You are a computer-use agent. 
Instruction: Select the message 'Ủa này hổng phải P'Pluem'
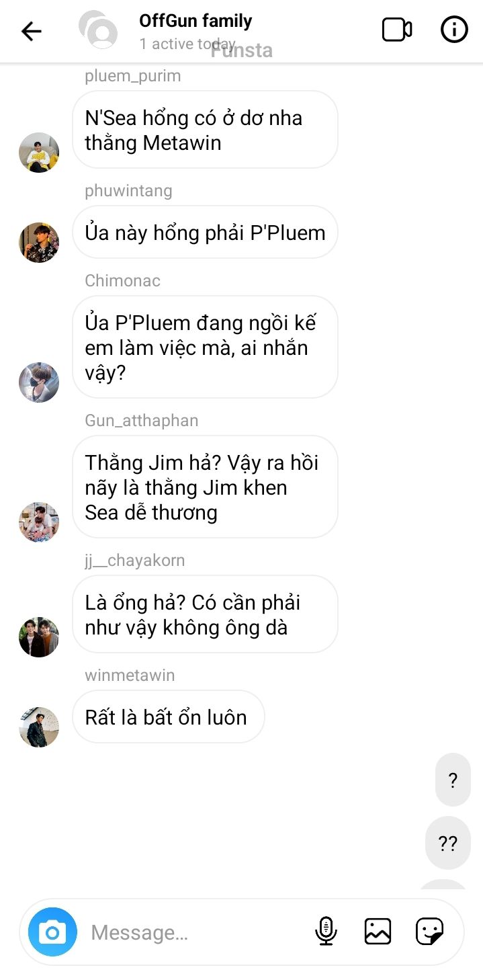(205, 233)
